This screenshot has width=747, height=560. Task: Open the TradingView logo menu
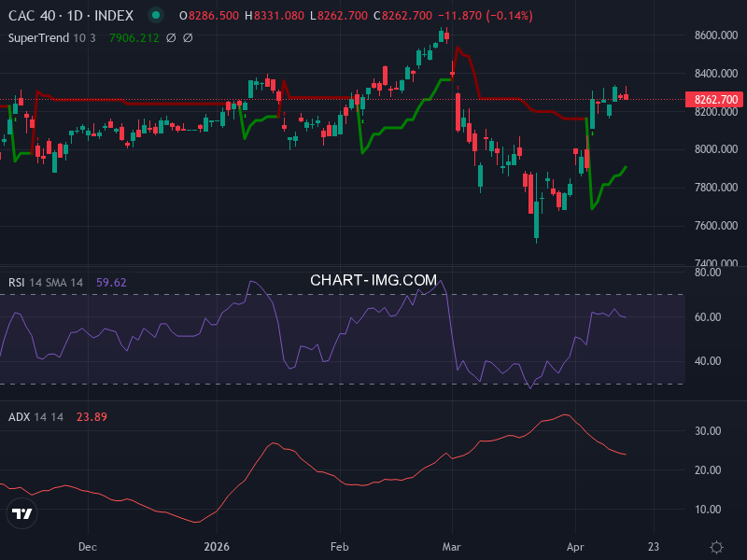(x=21, y=512)
